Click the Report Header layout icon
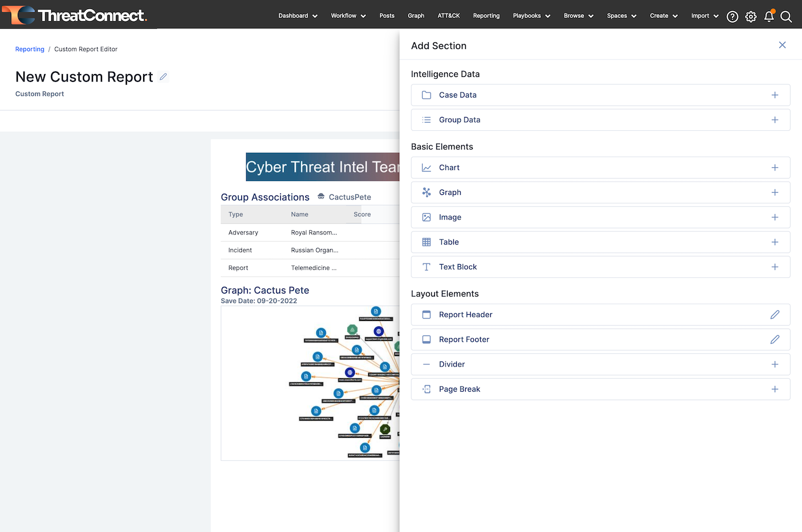 (427, 315)
